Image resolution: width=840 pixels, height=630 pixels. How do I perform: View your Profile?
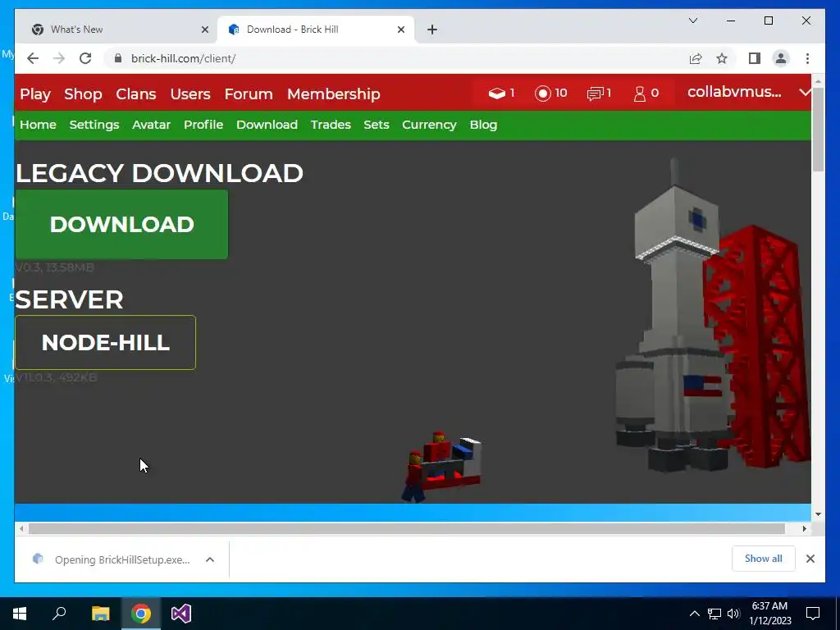tap(203, 125)
